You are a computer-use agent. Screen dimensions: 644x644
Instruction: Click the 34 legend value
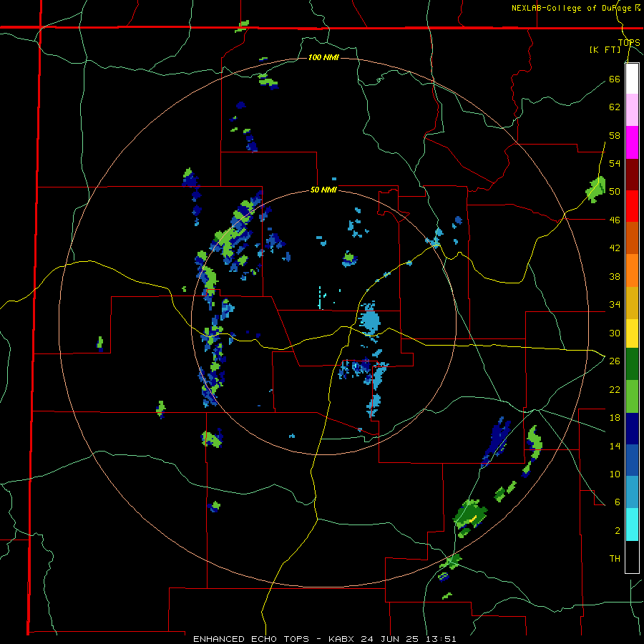coord(615,305)
